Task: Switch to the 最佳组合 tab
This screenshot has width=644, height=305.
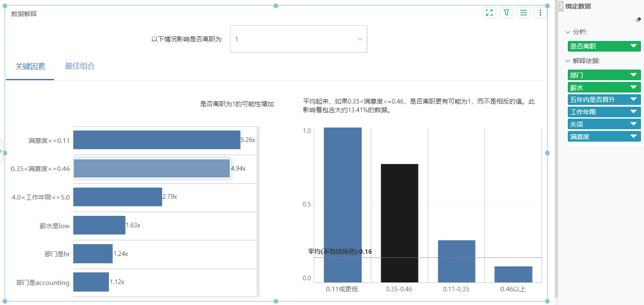Action: pyautogui.click(x=80, y=66)
